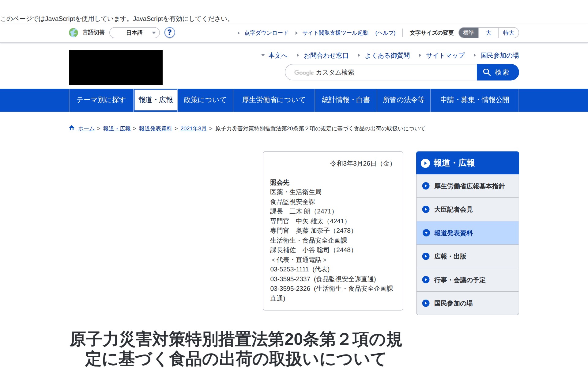
Task: Set text size to 標準
Action: (x=468, y=33)
